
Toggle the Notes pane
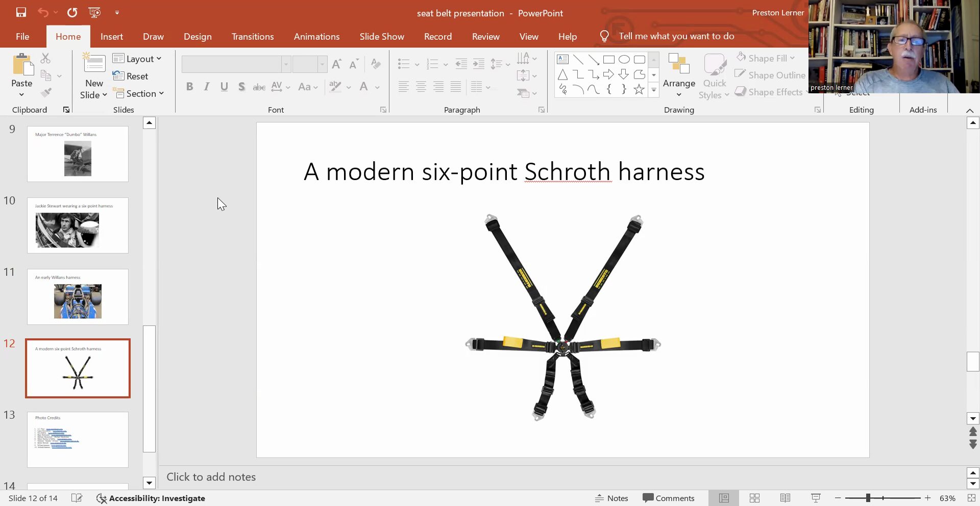611,498
